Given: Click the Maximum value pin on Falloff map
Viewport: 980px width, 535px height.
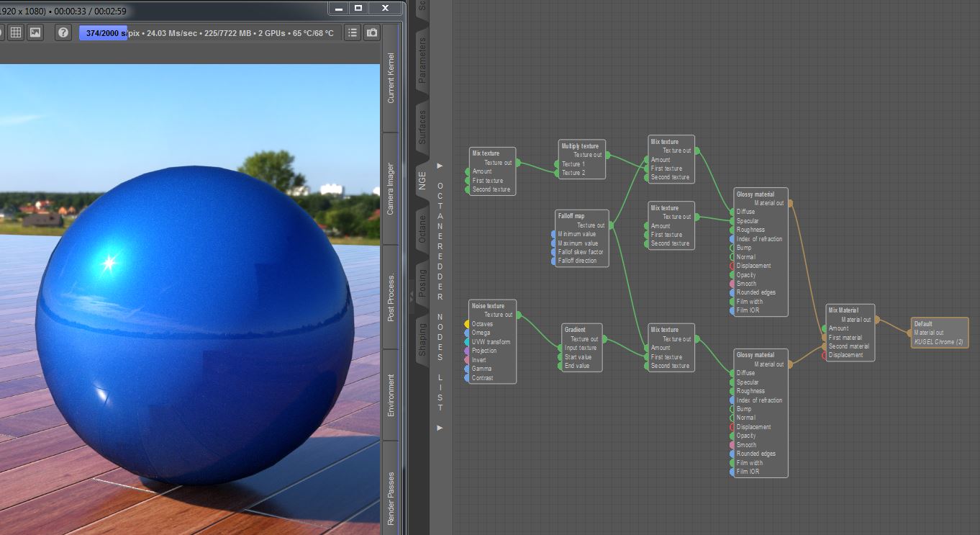Looking at the screenshot, I should [553, 243].
